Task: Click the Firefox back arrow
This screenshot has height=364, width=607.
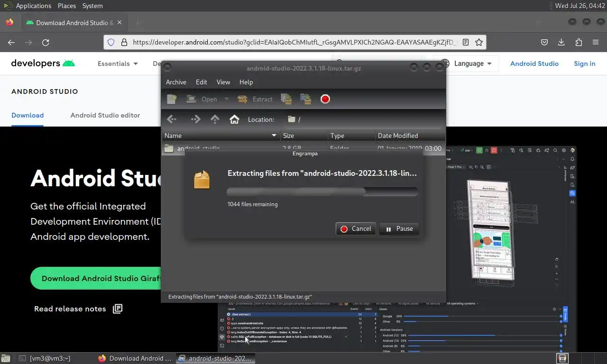Action: click(11, 42)
